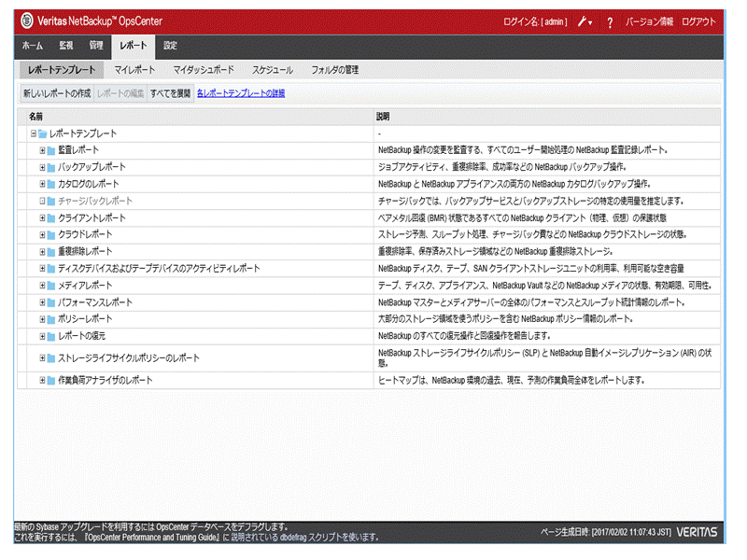Image resolution: width=747 pixels, height=560 pixels.
Task: Click the 新しいレポートの作成 button
Action: (x=57, y=93)
